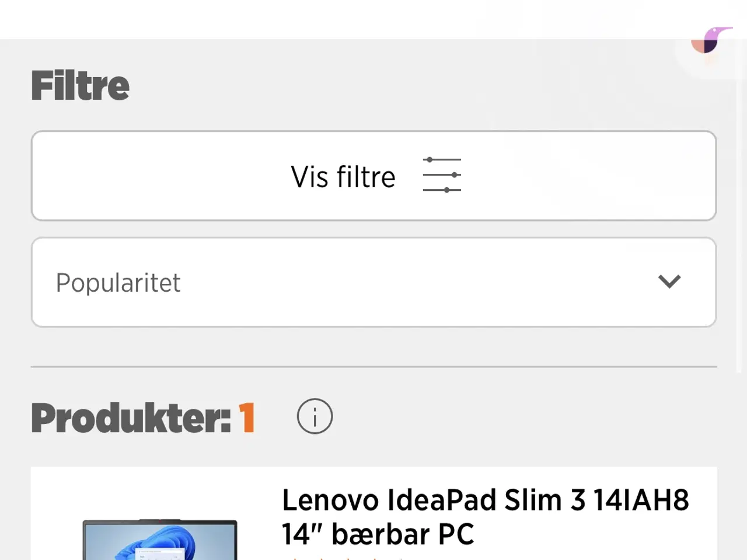Click the orange product count number
Screen dimensions: 747x560
[247, 418]
